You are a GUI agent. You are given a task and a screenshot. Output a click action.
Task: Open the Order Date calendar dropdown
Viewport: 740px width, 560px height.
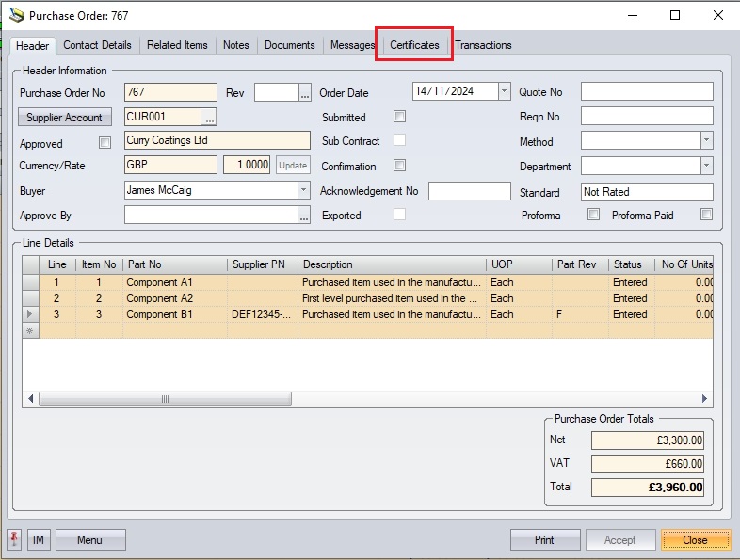coord(504,91)
